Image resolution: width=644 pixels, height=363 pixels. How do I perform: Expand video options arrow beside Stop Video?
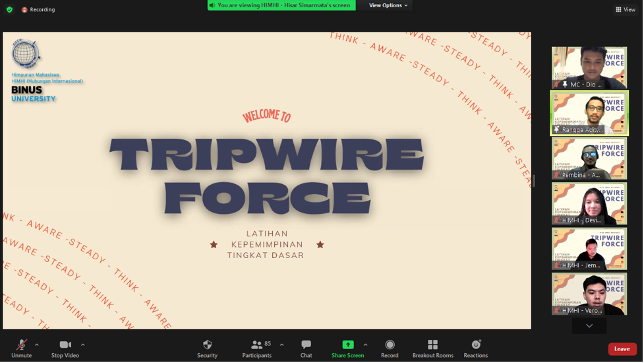tap(83, 345)
